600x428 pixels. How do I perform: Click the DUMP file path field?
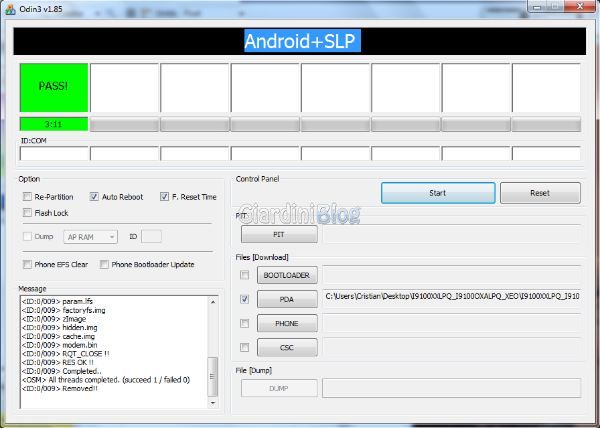(x=452, y=388)
